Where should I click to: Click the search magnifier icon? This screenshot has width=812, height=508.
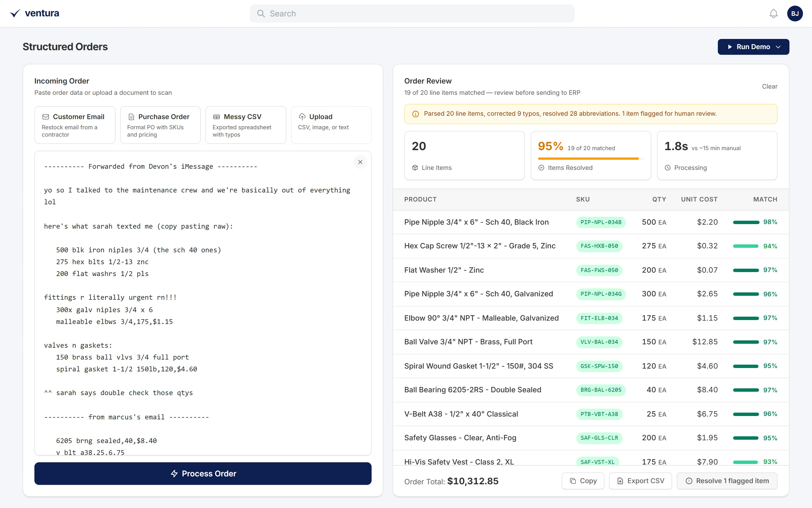[x=261, y=14]
